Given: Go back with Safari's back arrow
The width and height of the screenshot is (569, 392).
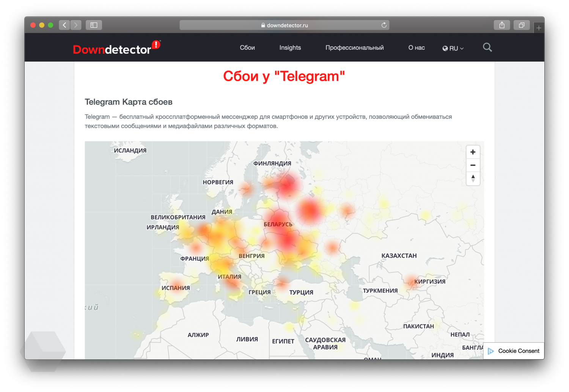Looking at the screenshot, I should coord(64,25).
